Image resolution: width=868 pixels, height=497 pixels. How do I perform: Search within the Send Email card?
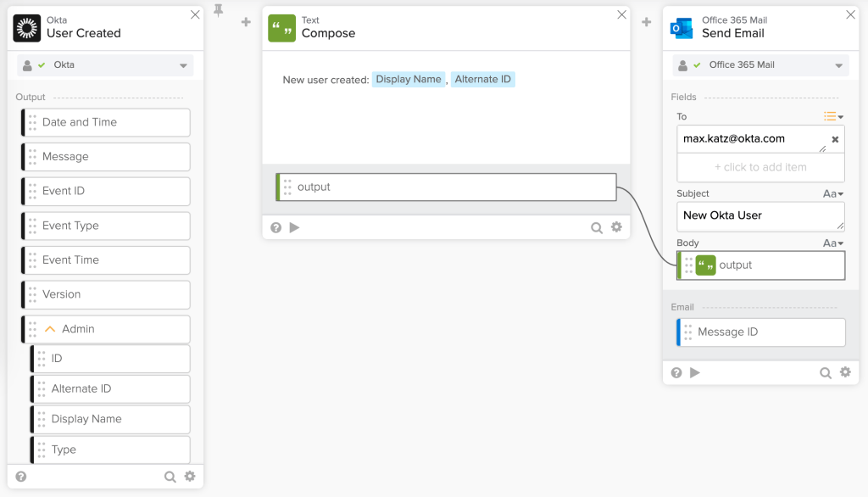click(825, 372)
